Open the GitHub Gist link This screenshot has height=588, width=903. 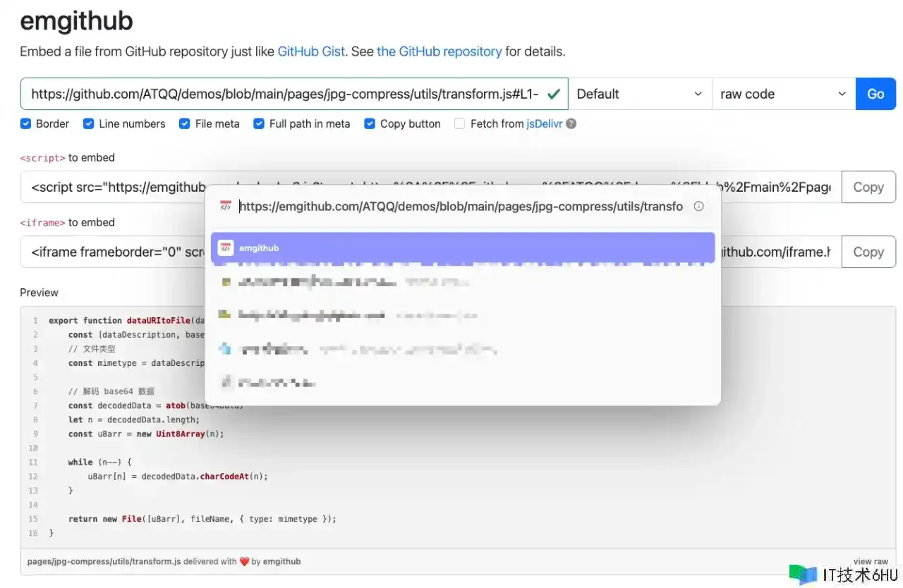(x=311, y=51)
